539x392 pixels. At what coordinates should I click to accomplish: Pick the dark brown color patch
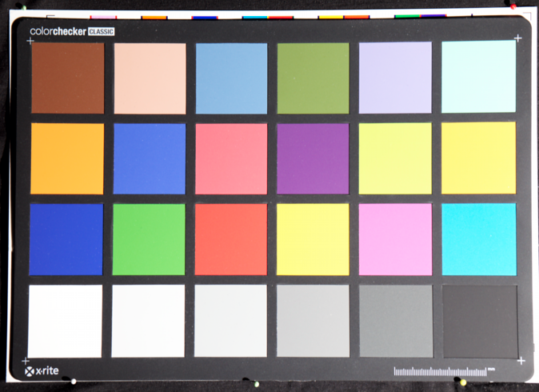pos(68,78)
